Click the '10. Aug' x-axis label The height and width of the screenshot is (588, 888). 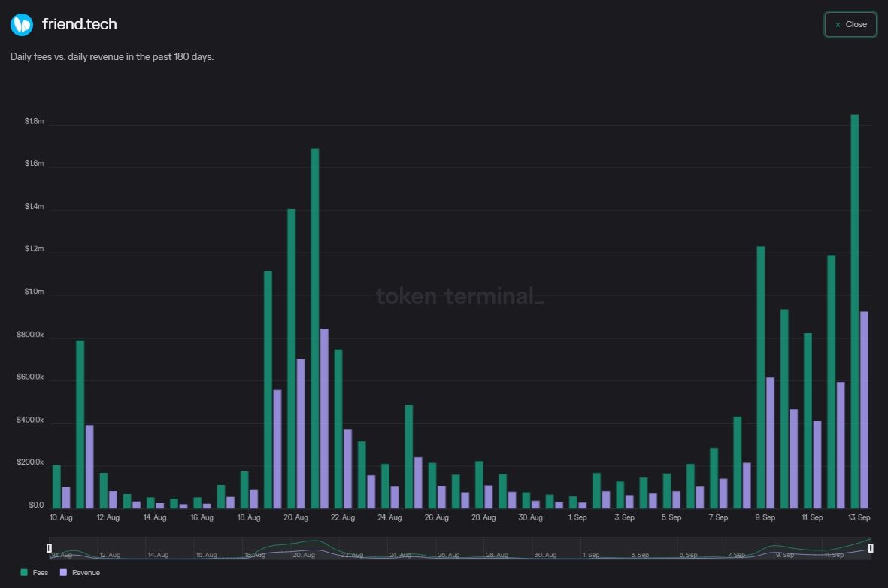coord(61,517)
